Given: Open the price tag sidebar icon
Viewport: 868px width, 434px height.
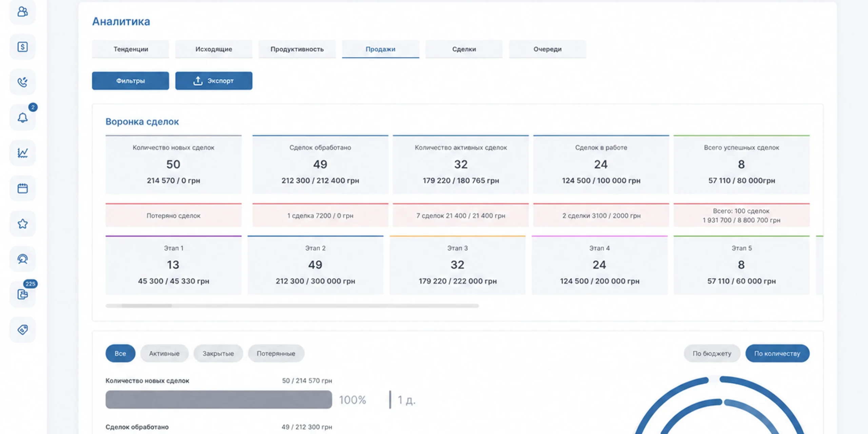Looking at the screenshot, I should [x=22, y=330].
